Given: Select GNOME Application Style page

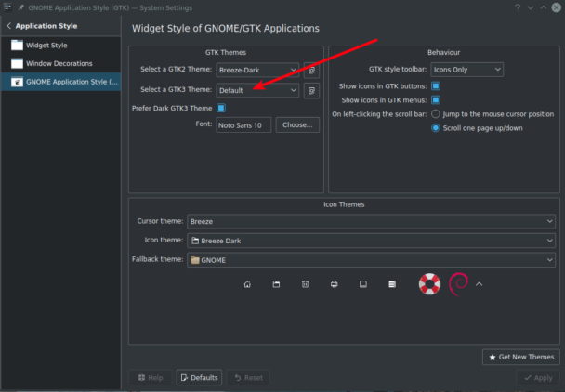Looking at the screenshot, I should tap(60, 82).
